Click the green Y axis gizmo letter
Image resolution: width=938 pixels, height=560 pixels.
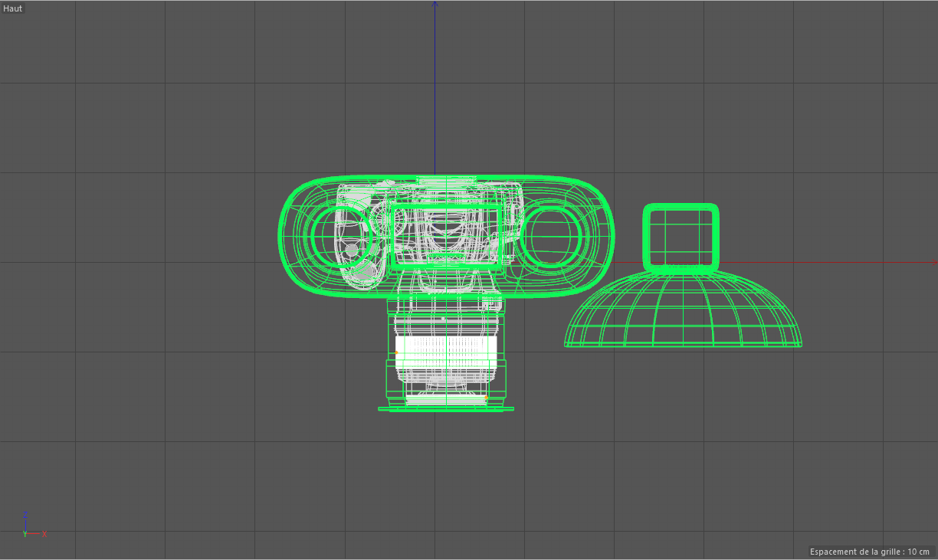25,534
